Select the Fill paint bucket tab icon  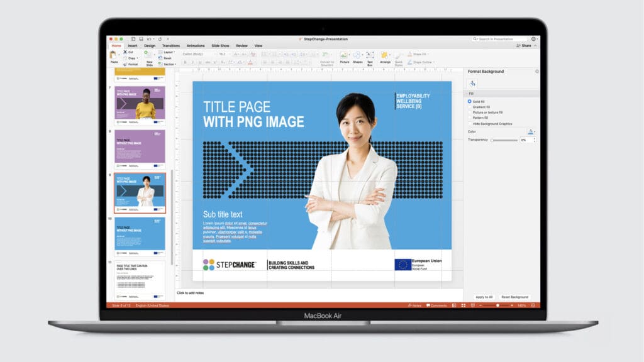(472, 84)
